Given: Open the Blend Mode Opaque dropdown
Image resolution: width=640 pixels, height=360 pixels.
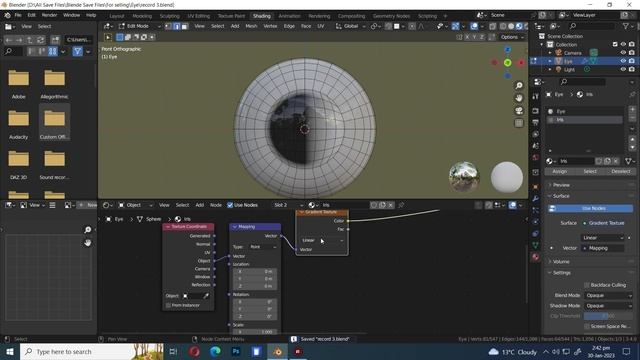Looking at the screenshot, I should [608, 295].
